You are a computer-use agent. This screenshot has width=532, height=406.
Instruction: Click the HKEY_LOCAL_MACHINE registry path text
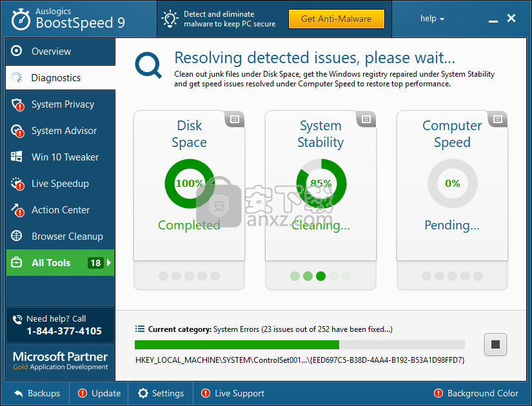[300, 360]
